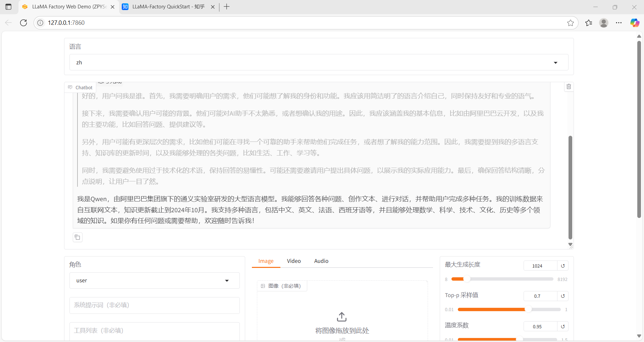The image size is (644, 342).
Task: Click the 温度系数 number box 0.95
Action: pyautogui.click(x=540, y=327)
